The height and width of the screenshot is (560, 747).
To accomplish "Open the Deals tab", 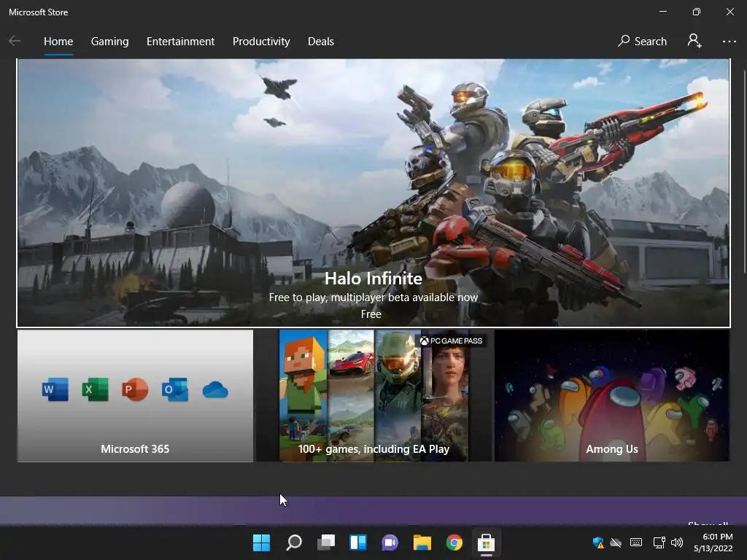I will click(x=321, y=42).
